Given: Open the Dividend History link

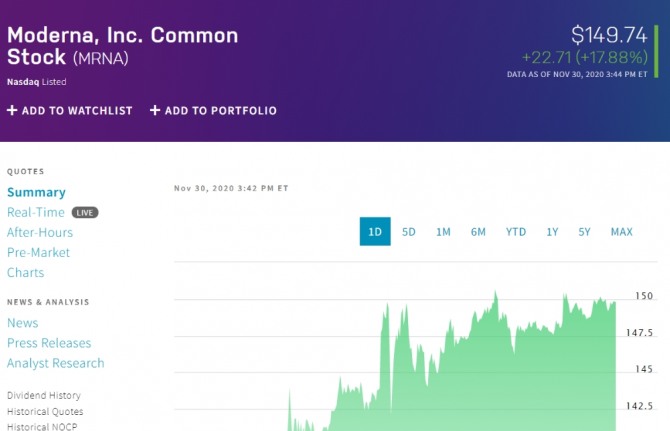Looking at the screenshot, I should 44,395.
